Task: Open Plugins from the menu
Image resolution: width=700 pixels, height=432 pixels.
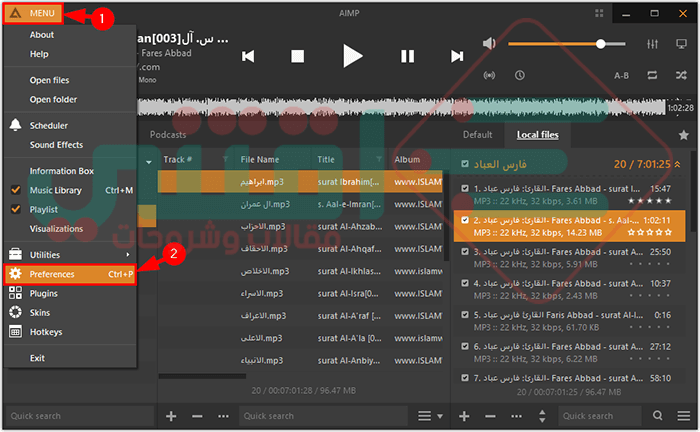Action: coord(43,294)
